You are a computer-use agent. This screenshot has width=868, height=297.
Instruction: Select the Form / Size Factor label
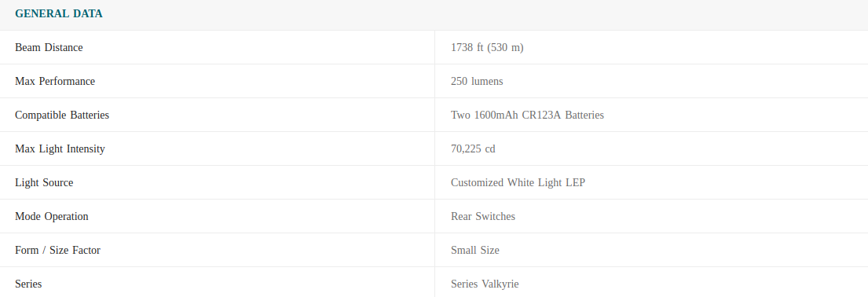coord(57,251)
